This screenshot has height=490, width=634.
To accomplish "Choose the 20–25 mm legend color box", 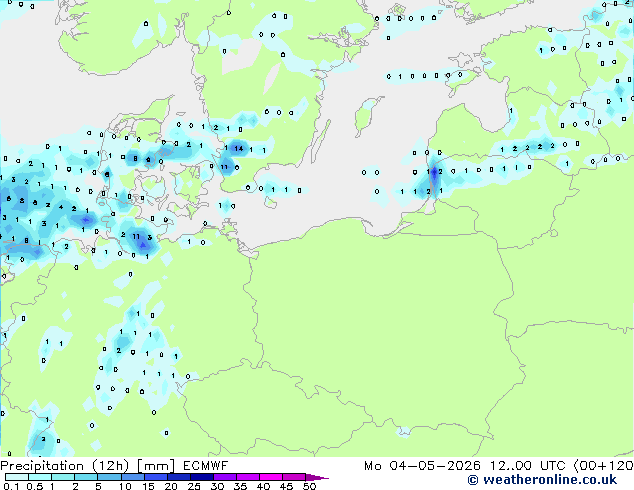I will pyautogui.click(x=178, y=477).
